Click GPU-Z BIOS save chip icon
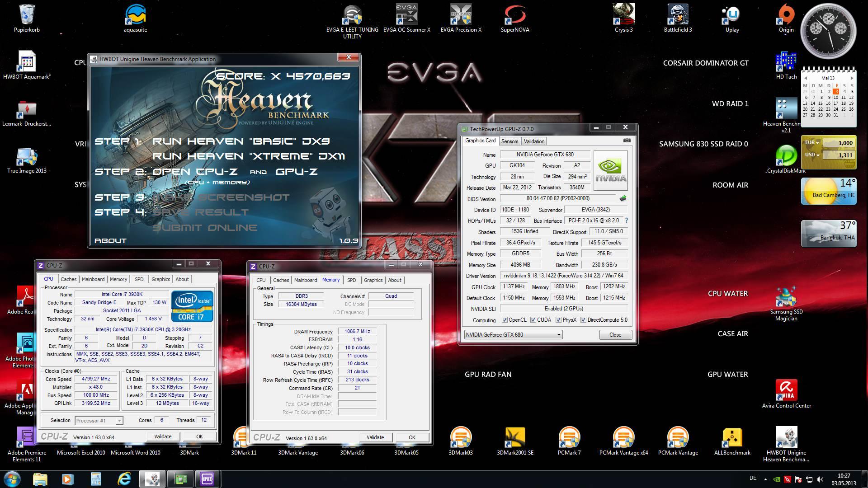 click(x=623, y=198)
